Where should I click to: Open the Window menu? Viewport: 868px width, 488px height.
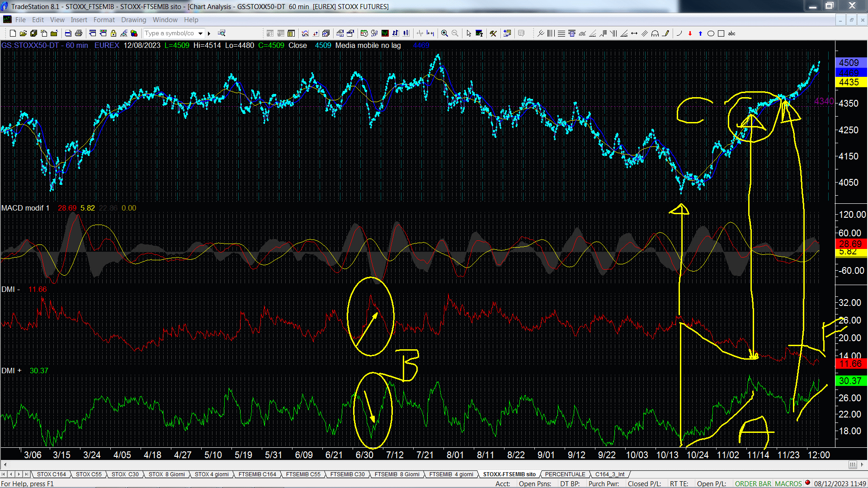coord(165,20)
